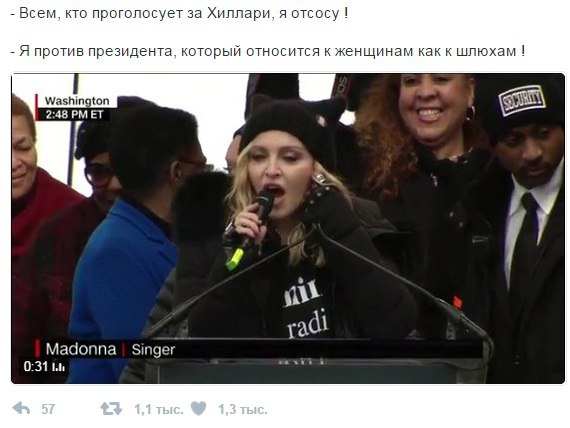
Task: Like the tweet with the heart icon
Action: (198, 409)
